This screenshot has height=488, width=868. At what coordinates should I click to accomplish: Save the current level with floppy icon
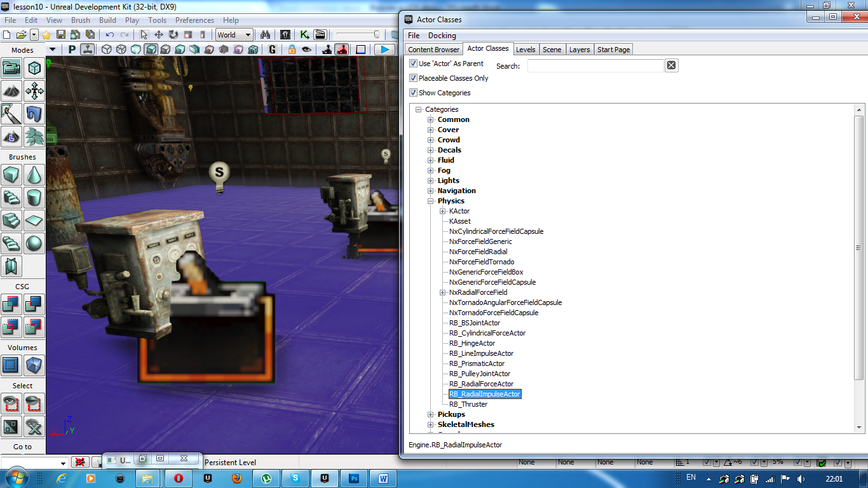click(61, 35)
